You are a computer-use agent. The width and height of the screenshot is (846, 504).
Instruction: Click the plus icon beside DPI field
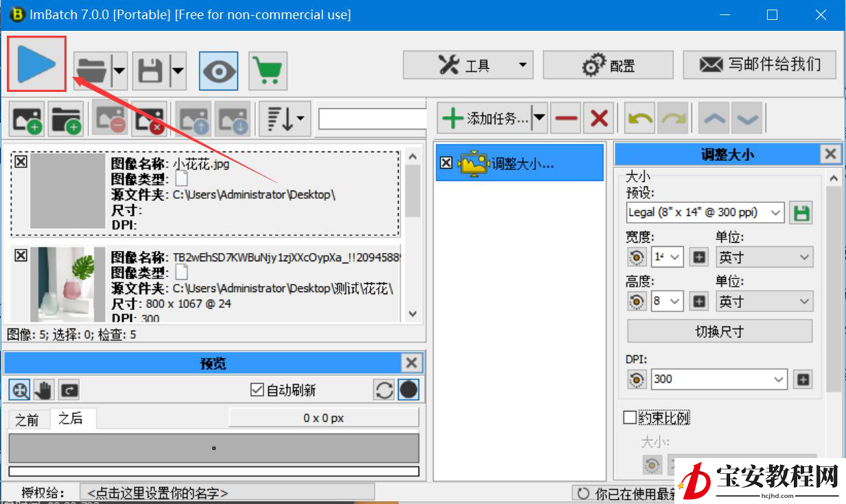[x=803, y=379]
